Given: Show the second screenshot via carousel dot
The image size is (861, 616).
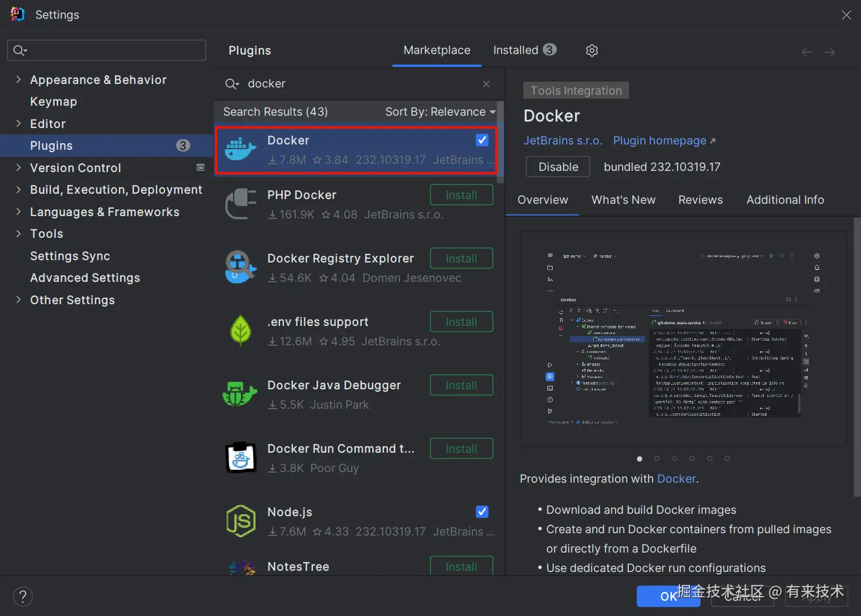Looking at the screenshot, I should (657, 459).
